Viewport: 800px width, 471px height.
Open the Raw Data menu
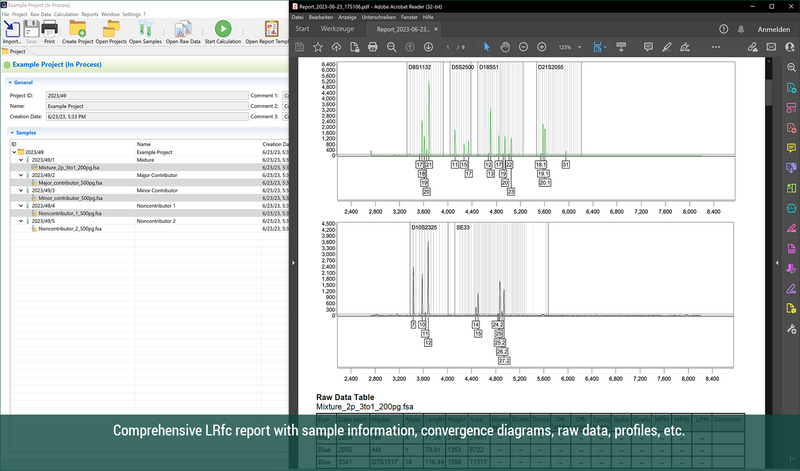point(40,14)
